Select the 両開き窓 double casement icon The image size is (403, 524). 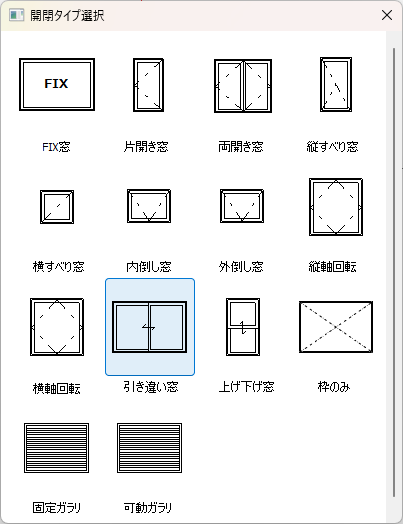pyautogui.click(x=243, y=86)
